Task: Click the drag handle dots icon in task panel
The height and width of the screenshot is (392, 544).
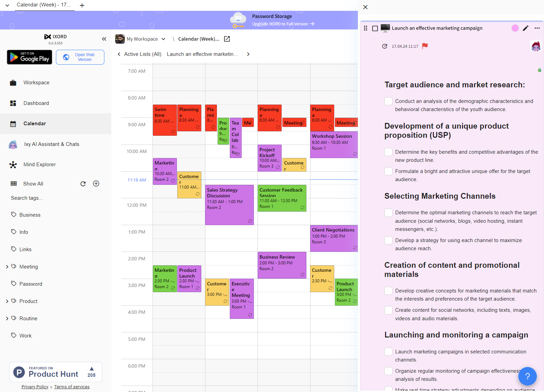Action: tap(365, 28)
